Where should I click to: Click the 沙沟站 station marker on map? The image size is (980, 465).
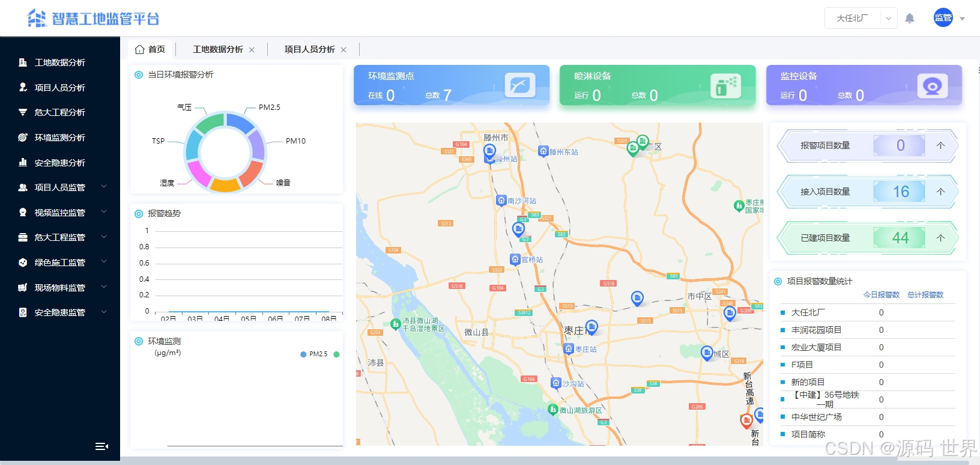tap(556, 383)
